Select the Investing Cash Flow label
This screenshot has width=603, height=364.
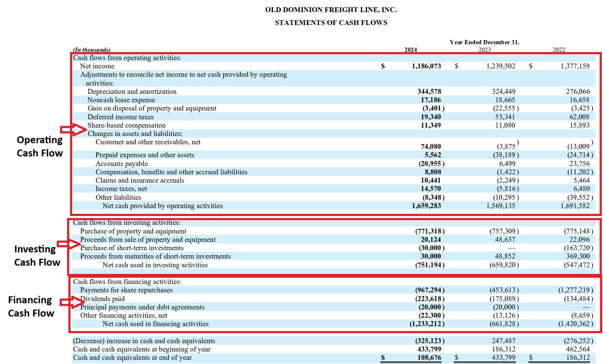[x=35, y=255]
